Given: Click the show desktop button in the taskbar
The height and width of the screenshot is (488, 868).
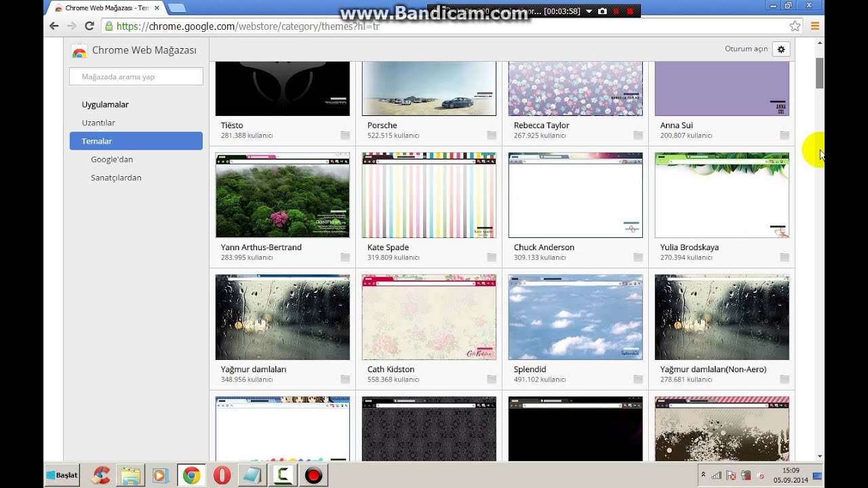Looking at the screenshot, I should [x=817, y=476].
